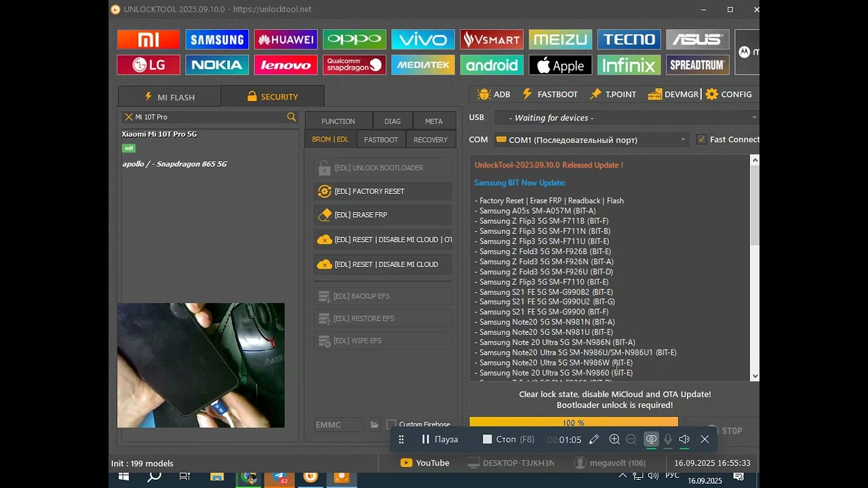Select the Xiaomi MI brand logo
868x488 pixels.
click(149, 39)
